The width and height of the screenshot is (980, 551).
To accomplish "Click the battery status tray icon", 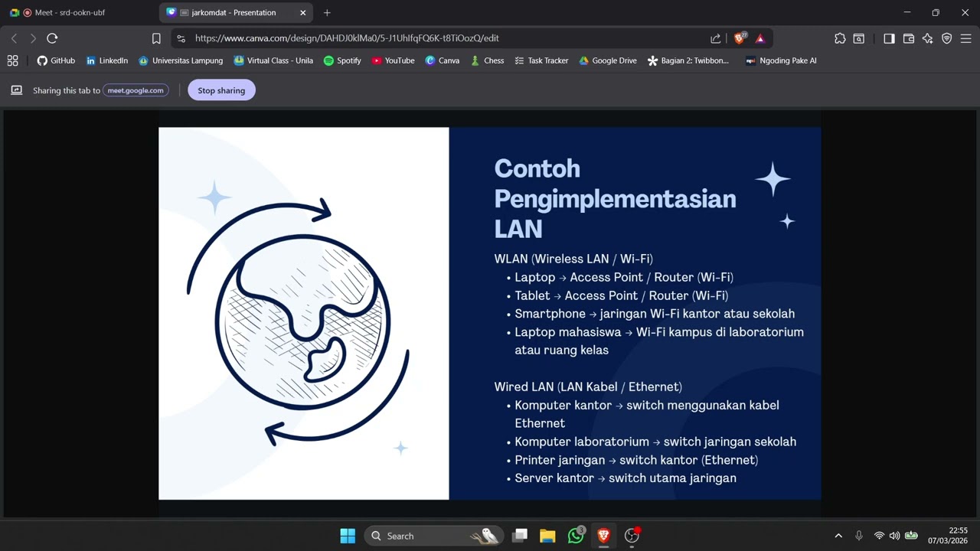I will (911, 536).
